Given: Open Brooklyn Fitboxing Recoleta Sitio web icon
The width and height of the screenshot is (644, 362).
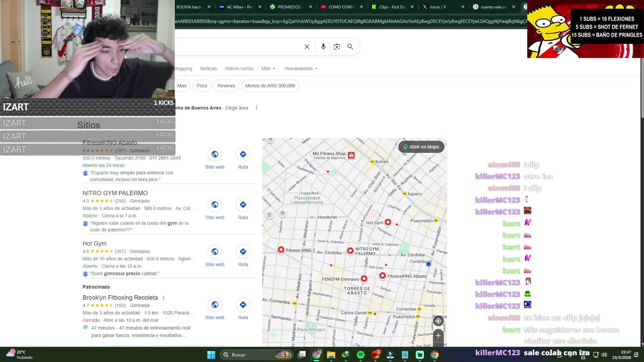Looking at the screenshot, I should point(215,305).
